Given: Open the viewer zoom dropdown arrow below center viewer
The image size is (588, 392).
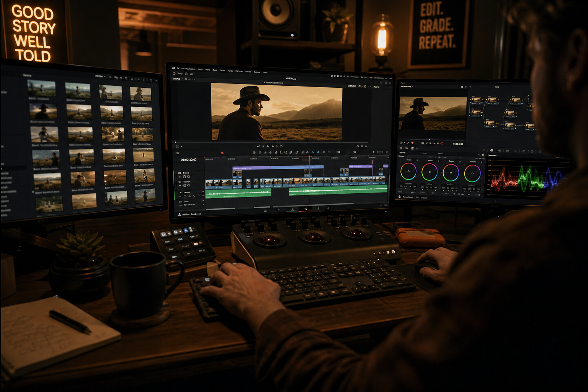Looking at the screenshot, I should tap(181, 147).
